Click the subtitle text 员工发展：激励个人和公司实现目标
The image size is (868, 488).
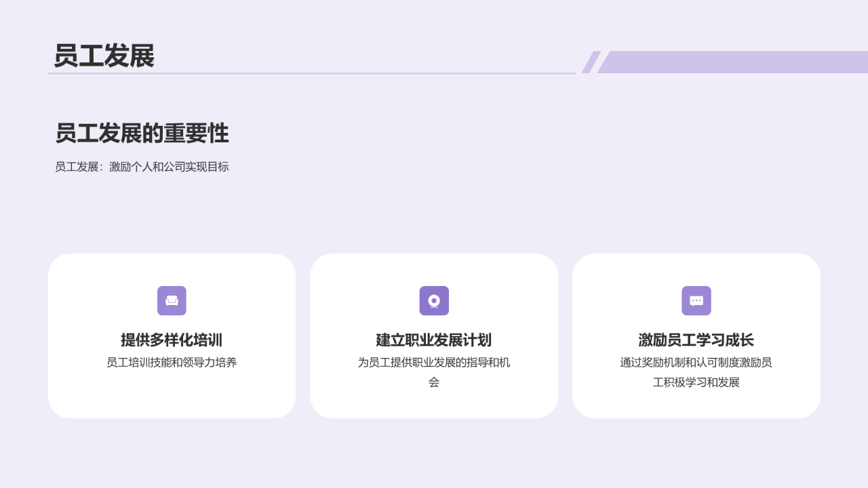pos(142,167)
